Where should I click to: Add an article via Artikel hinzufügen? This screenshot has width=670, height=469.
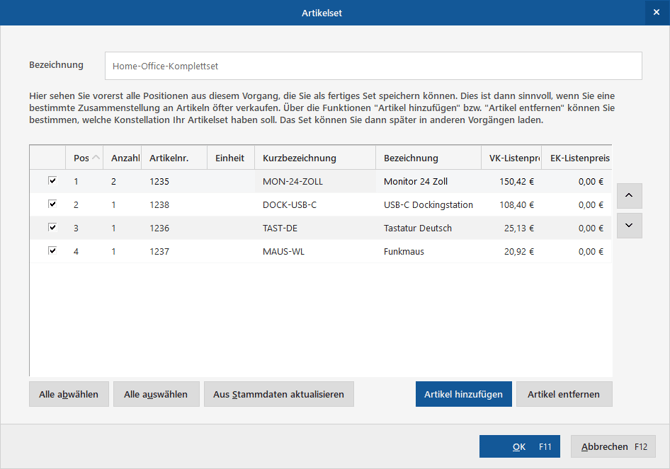point(464,394)
